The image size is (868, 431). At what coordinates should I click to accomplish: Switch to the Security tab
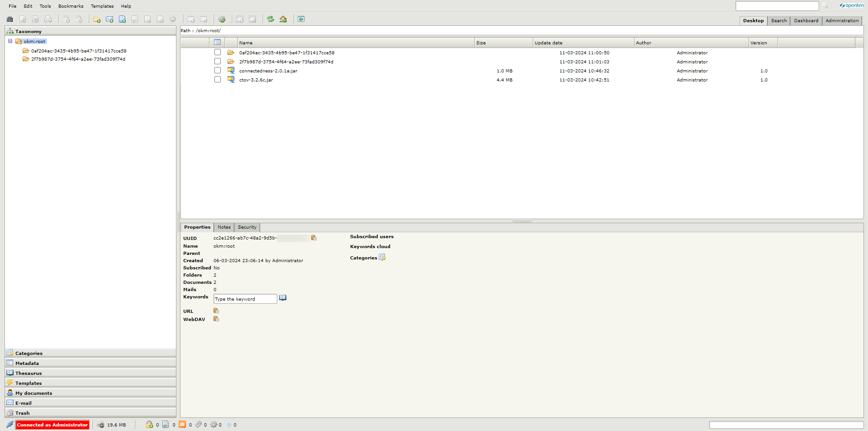247,227
